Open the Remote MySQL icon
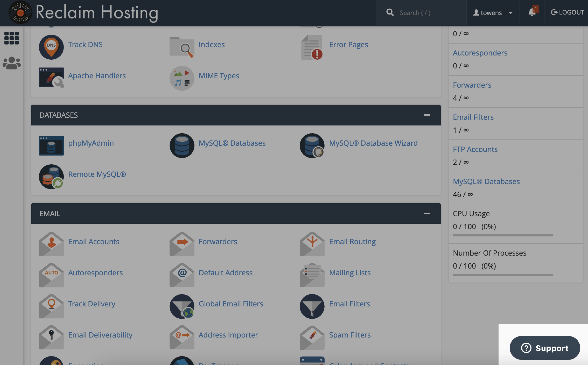This screenshot has height=365, width=588. (x=51, y=177)
